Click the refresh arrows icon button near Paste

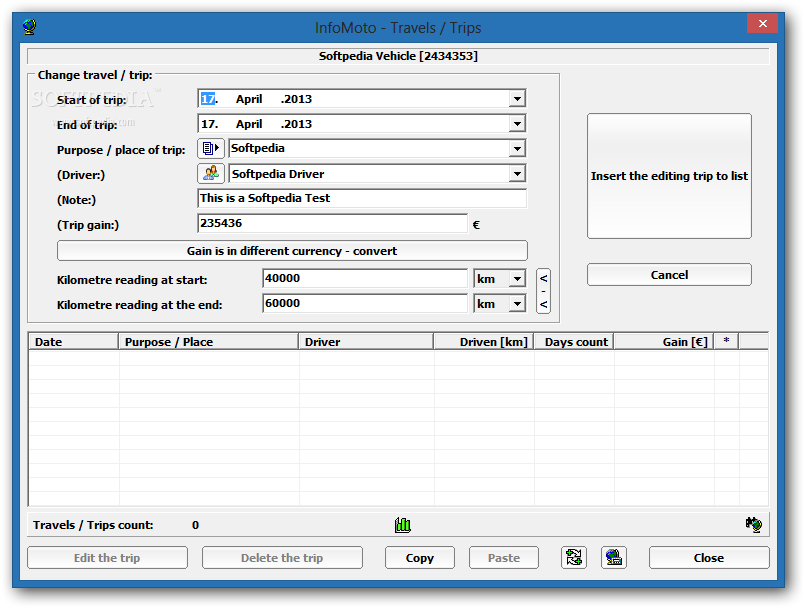point(574,558)
